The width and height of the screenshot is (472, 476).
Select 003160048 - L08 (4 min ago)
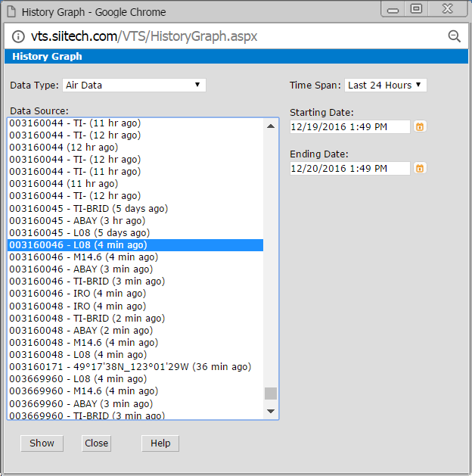tap(135, 355)
